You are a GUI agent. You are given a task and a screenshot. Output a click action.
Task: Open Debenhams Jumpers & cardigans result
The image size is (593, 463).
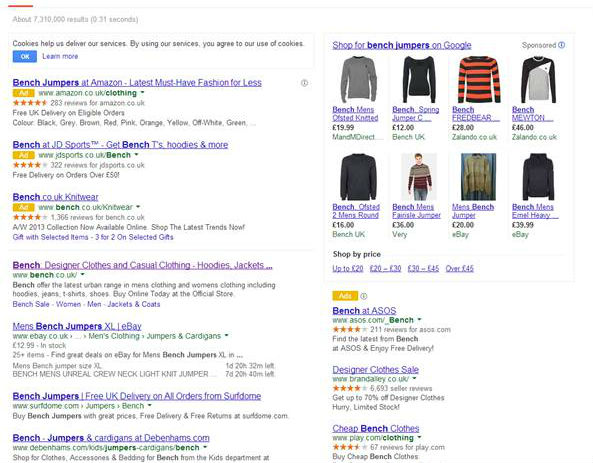(111, 438)
